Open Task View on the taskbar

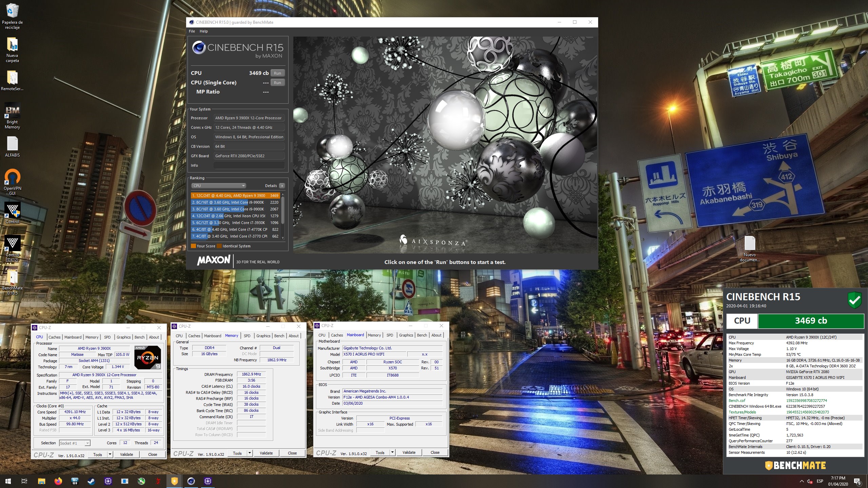pyautogui.click(x=24, y=481)
